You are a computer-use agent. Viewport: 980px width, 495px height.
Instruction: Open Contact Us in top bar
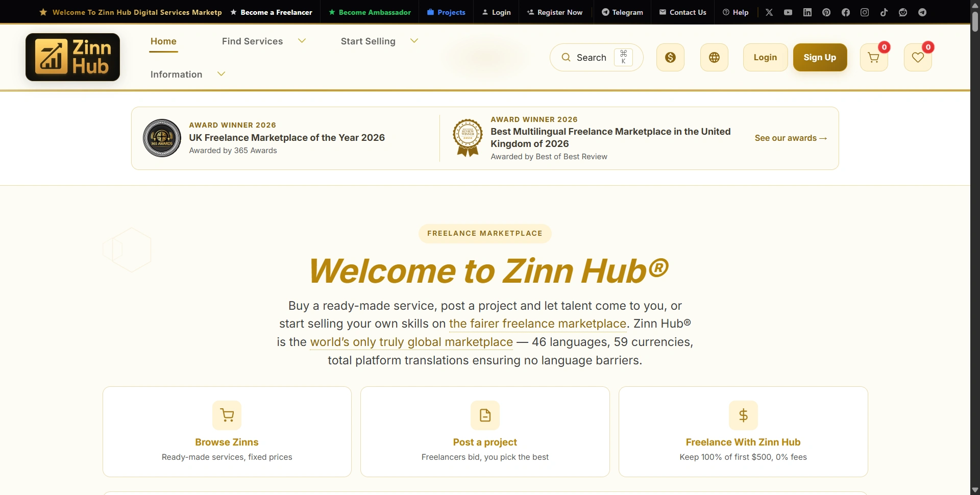pos(683,12)
